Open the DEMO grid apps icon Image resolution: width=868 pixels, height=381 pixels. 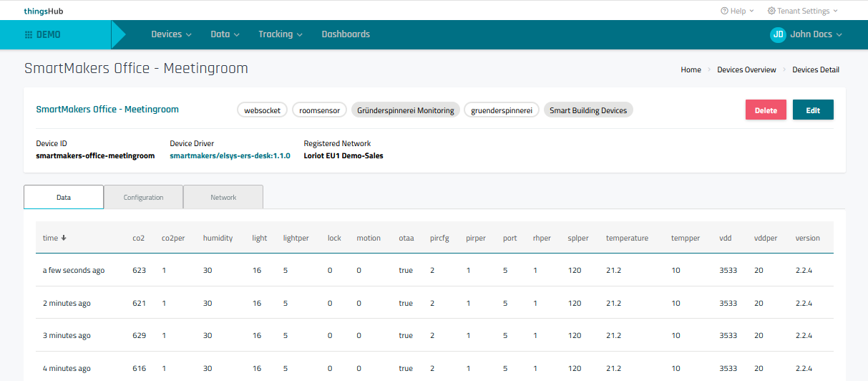(29, 34)
